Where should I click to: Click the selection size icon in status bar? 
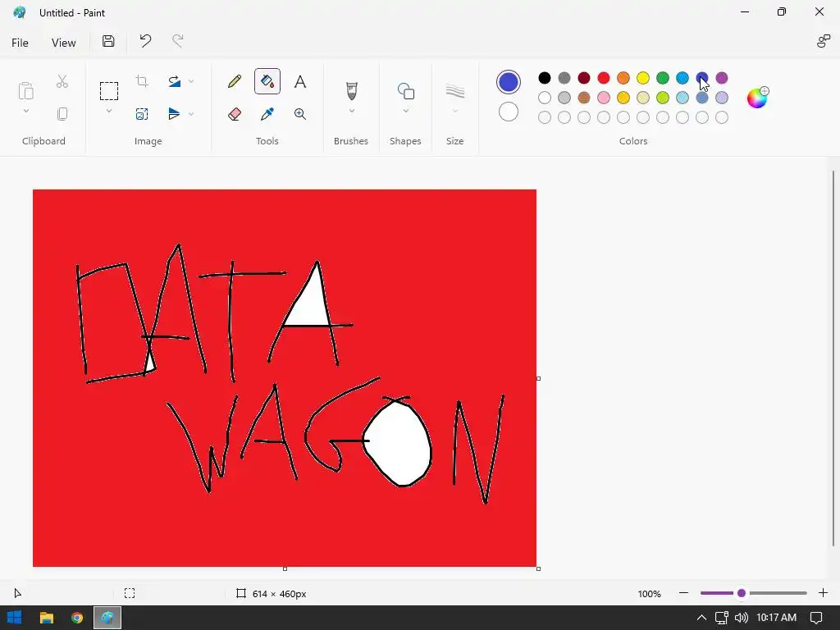(x=130, y=593)
